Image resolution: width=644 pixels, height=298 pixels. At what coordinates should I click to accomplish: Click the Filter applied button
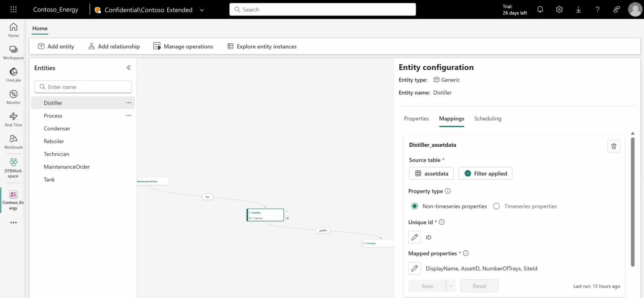(485, 173)
